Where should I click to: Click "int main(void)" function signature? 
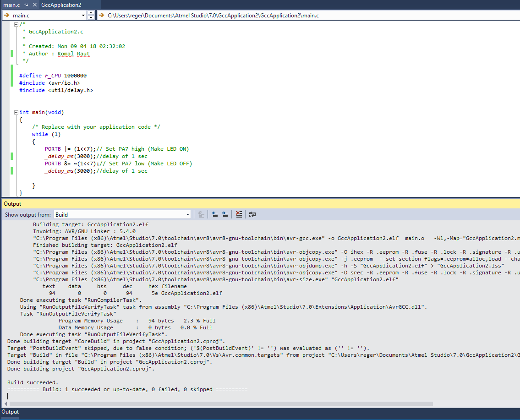pos(41,112)
